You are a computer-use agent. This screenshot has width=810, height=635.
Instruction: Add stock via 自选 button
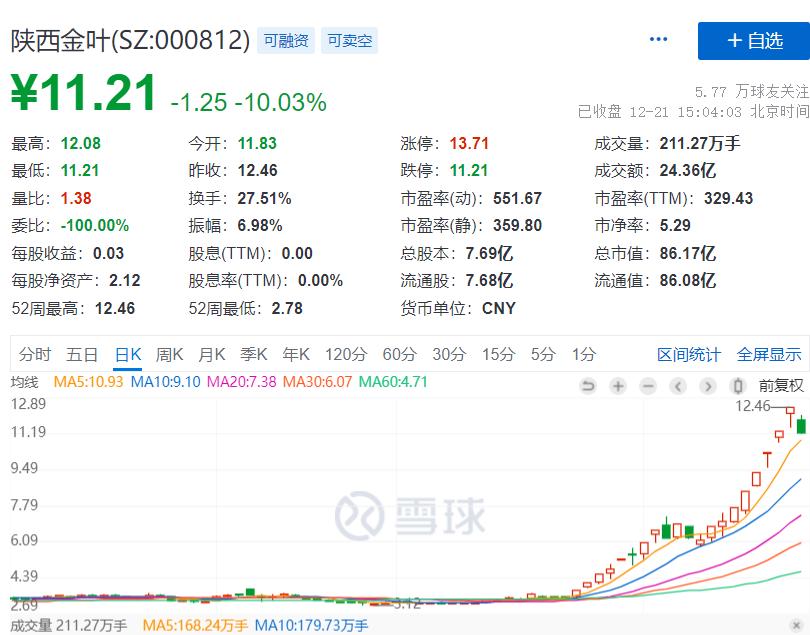pos(754,41)
